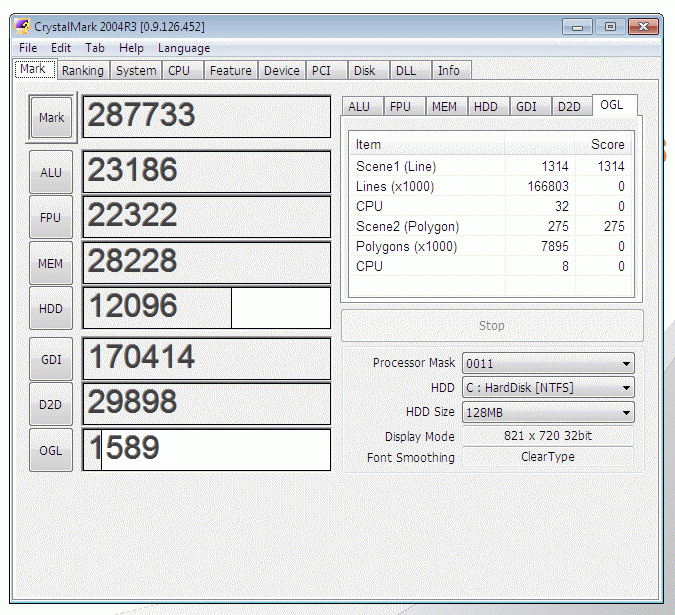Click the HDD score progress field 12096

tap(207, 308)
